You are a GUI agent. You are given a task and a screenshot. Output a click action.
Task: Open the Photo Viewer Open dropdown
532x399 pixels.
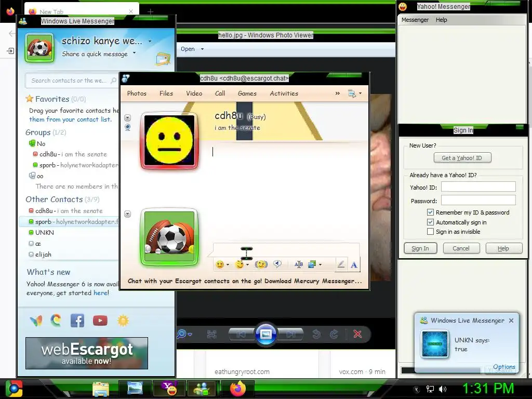(x=202, y=49)
